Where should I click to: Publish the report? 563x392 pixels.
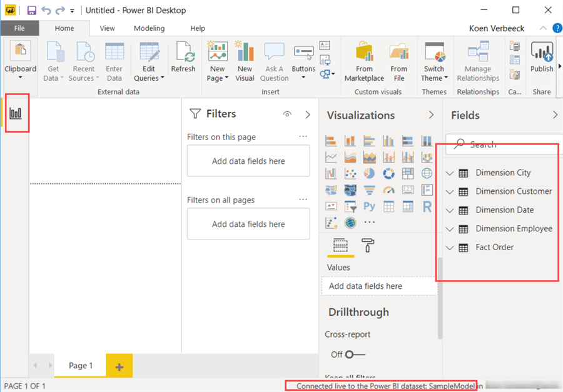pyautogui.click(x=542, y=57)
